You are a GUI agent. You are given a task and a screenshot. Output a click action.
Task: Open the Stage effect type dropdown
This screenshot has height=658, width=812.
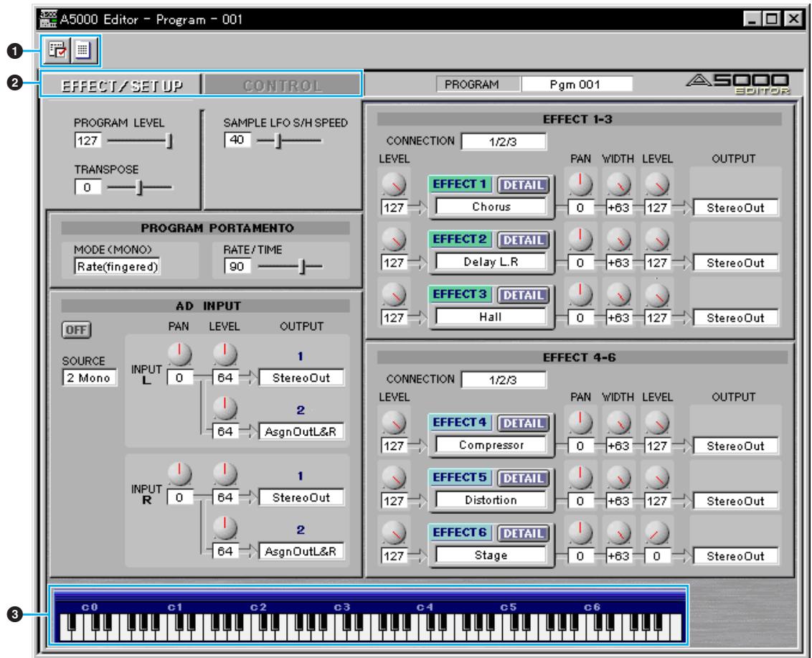tap(491, 555)
